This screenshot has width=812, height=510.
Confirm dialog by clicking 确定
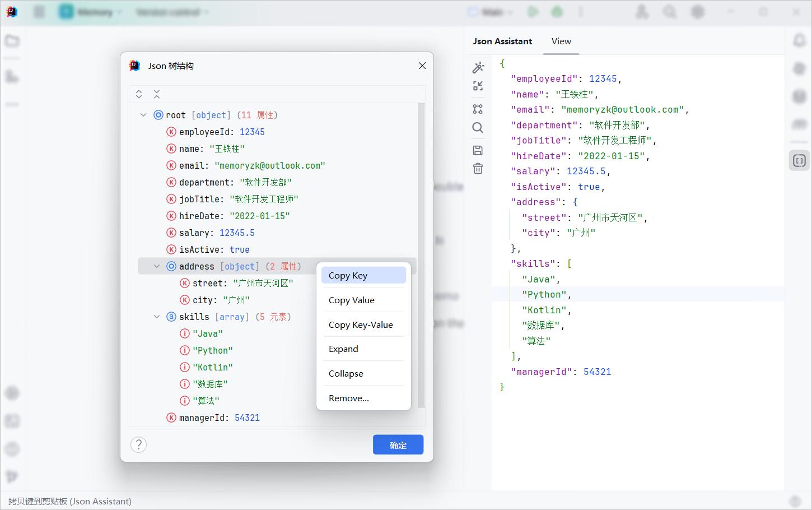[x=398, y=444]
